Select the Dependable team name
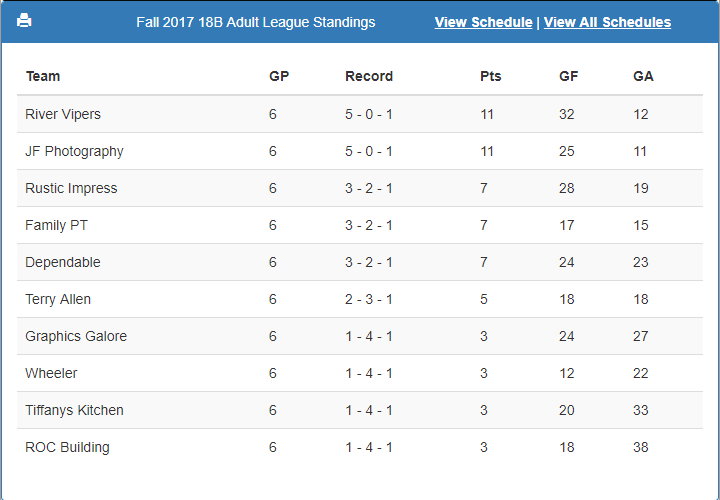This screenshot has height=500, width=720. (x=63, y=262)
